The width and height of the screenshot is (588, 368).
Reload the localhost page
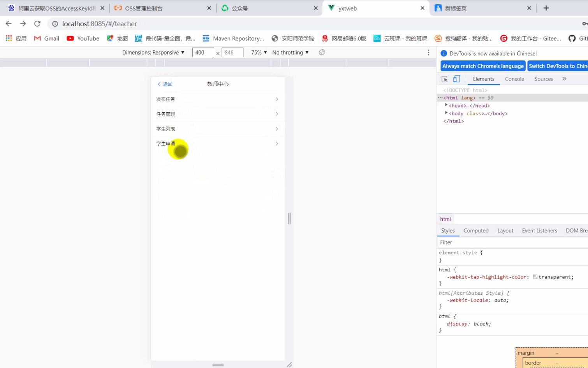pos(37,24)
